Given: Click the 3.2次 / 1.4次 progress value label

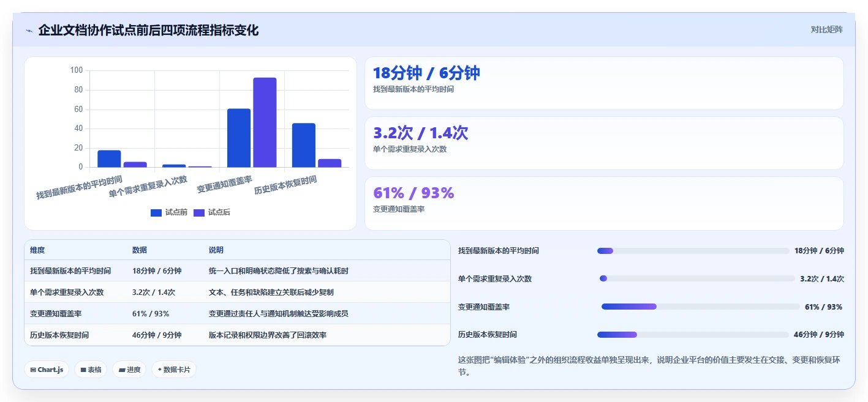Looking at the screenshot, I should coord(822,278).
